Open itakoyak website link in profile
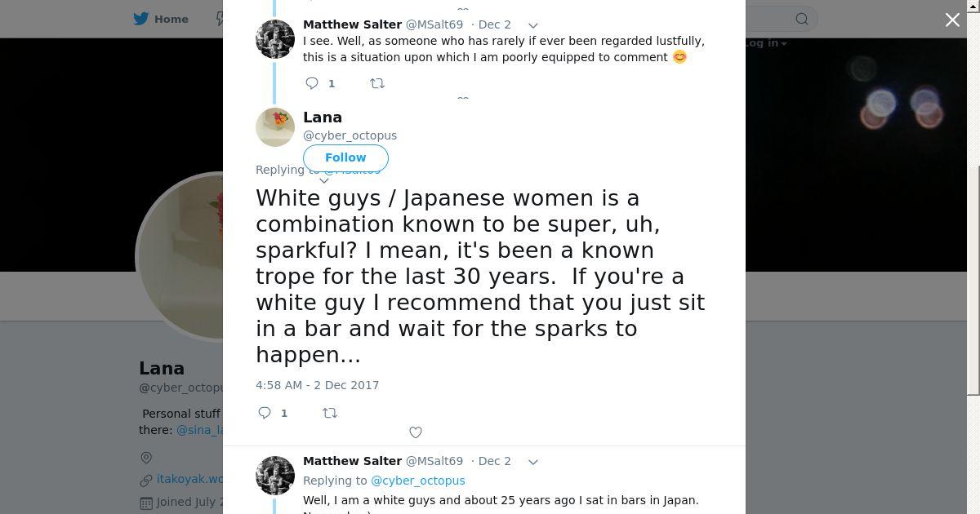The image size is (980, 514). click(190, 479)
